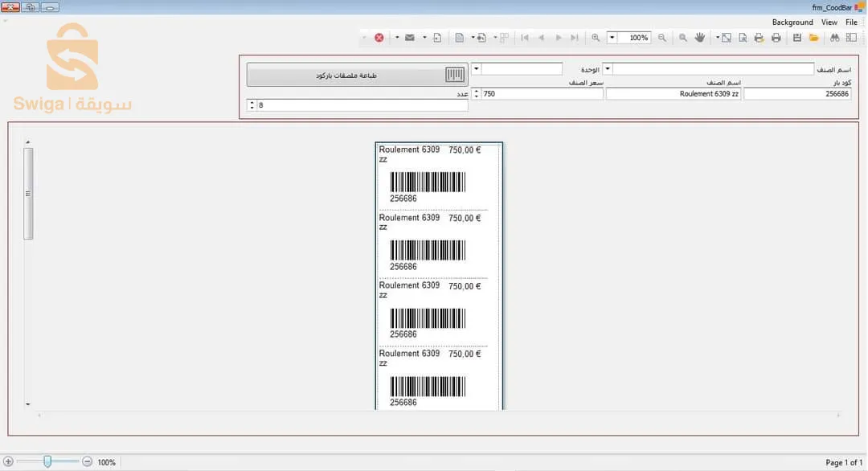
Task: Click the plus button on the status bar zoom
Action: point(8,461)
